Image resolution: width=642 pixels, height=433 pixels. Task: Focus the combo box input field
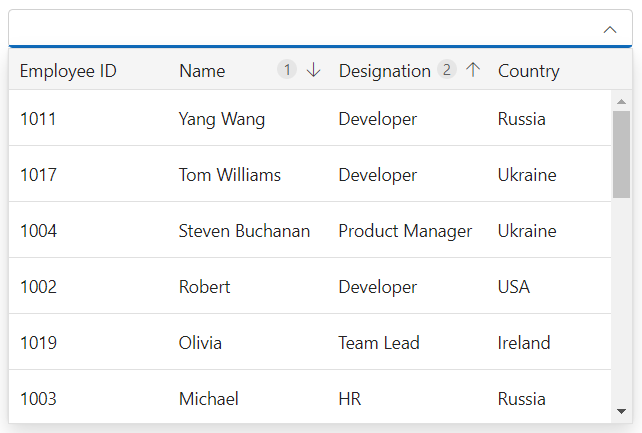[300, 30]
